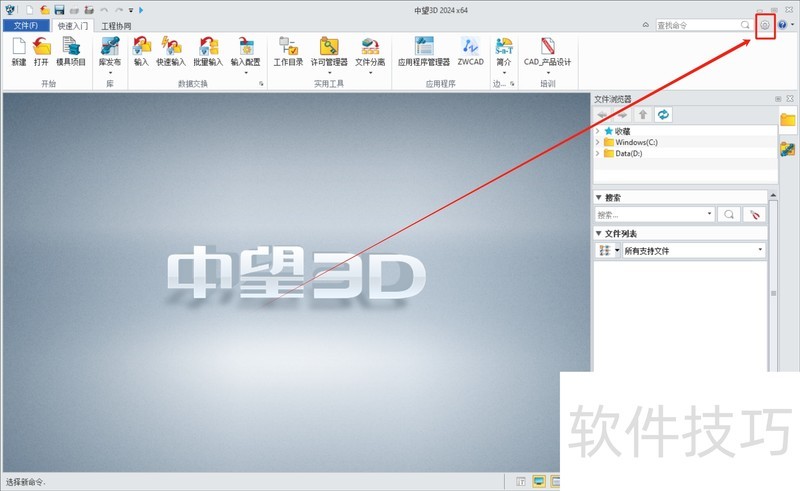Image resolution: width=800 pixels, height=491 pixels.
Task: Click the 搜索 field in file browser
Action: click(655, 214)
